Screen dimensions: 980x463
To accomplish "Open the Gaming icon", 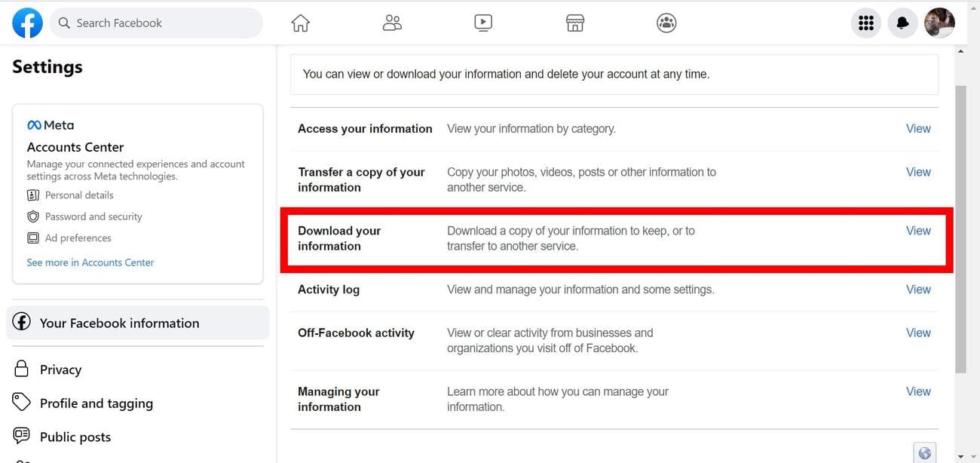I will click(666, 23).
